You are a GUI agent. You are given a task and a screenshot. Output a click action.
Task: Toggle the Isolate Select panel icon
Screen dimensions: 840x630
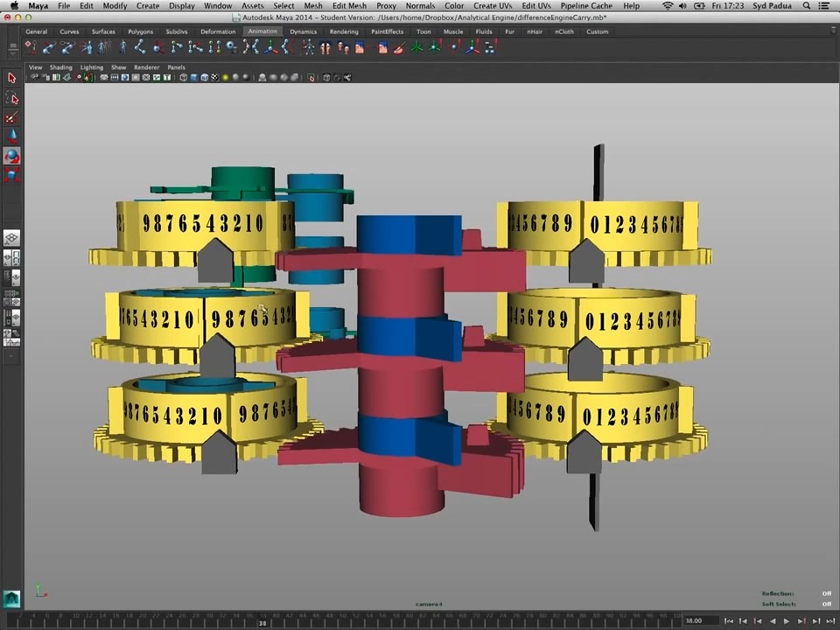click(x=311, y=78)
